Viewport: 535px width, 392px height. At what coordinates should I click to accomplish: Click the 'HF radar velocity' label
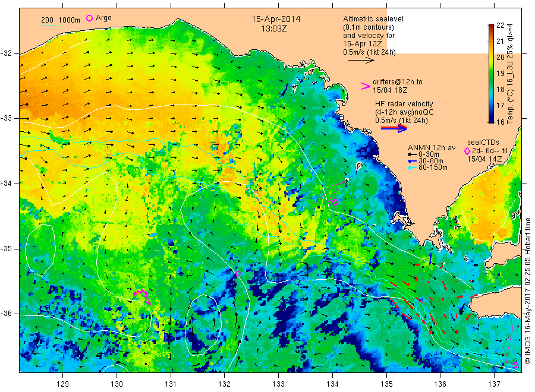pyautogui.click(x=404, y=103)
